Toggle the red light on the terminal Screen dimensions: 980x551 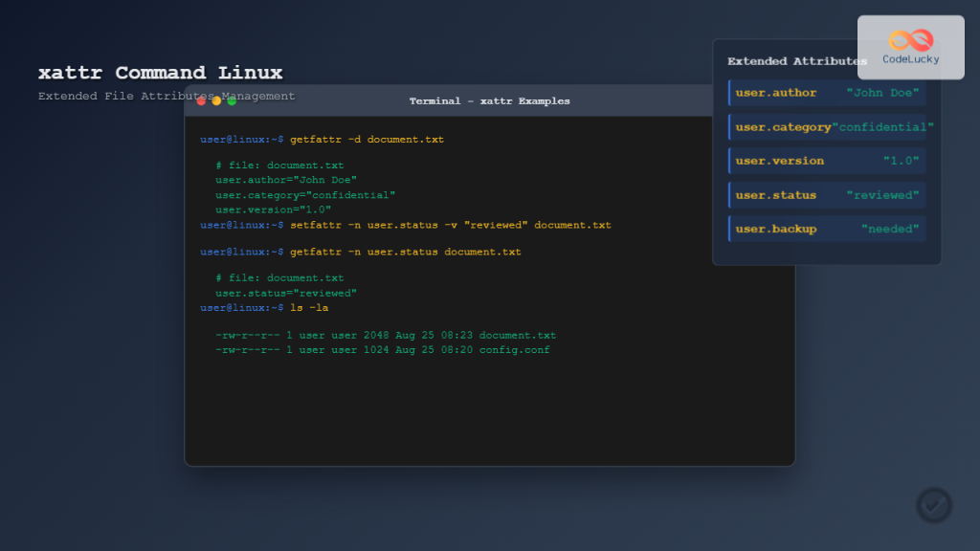[x=202, y=100]
